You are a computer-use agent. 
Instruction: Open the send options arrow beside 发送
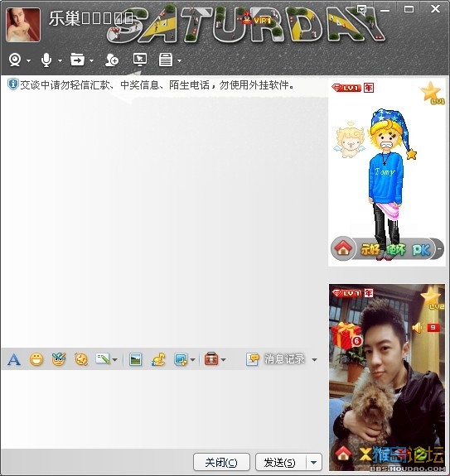click(314, 462)
